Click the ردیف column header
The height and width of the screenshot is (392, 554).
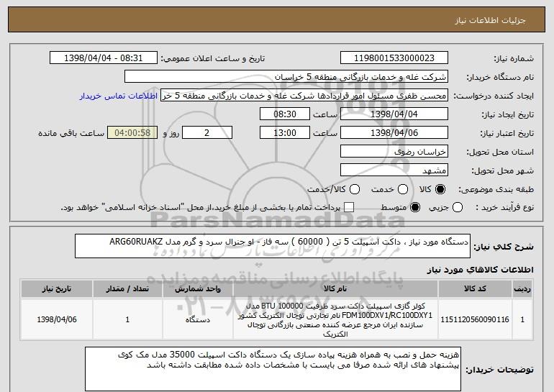pyautogui.click(x=522, y=289)
